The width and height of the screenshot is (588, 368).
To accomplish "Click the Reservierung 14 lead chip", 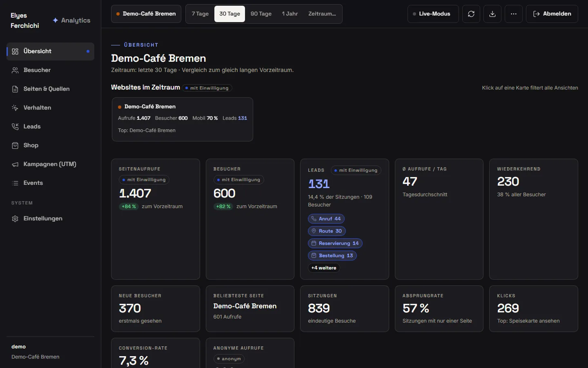I will (335, 243).
